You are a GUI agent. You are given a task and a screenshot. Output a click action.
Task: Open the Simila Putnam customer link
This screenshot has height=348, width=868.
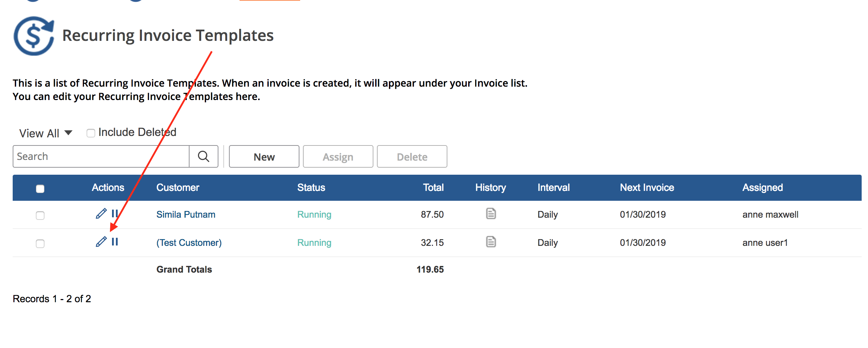(x=186, y=215)
